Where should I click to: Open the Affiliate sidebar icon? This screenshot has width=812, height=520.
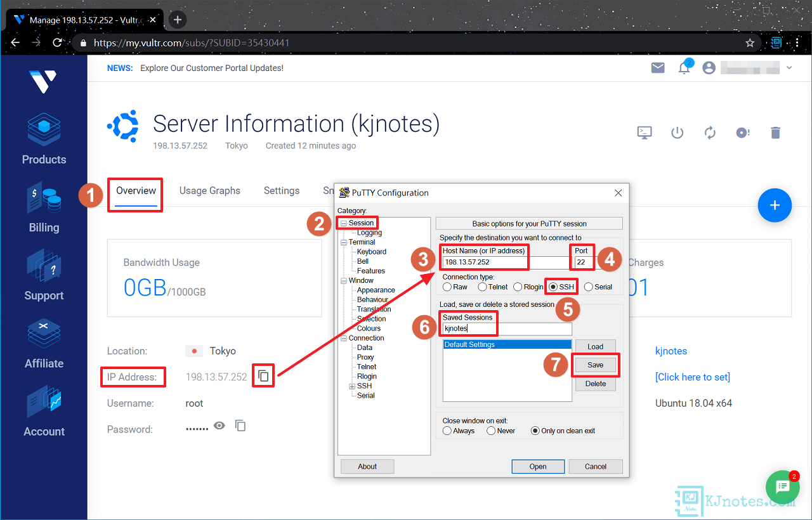44,333
